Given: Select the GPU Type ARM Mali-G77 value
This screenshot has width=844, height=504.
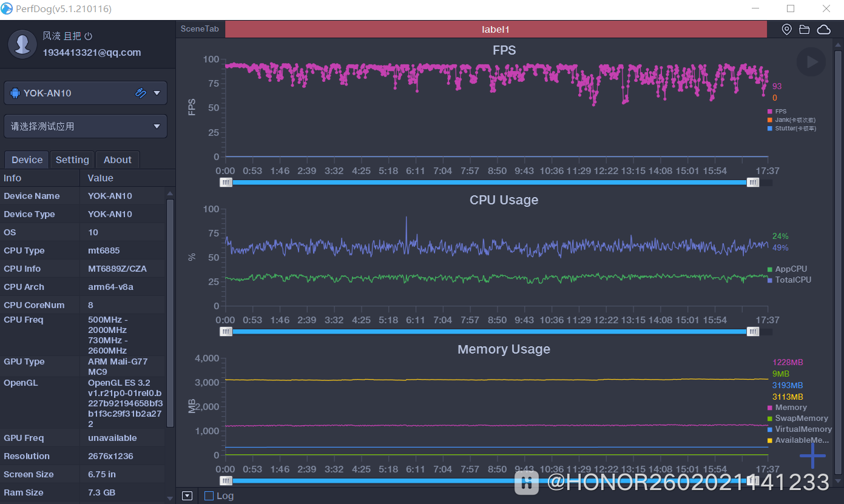Looking at the screenshot, I should point(118,366).
